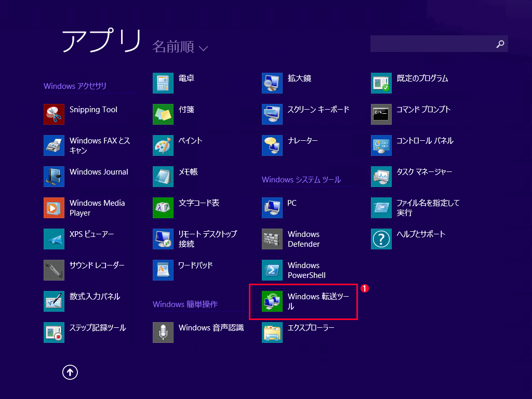Select the Windows システム ツール group header

301,180
